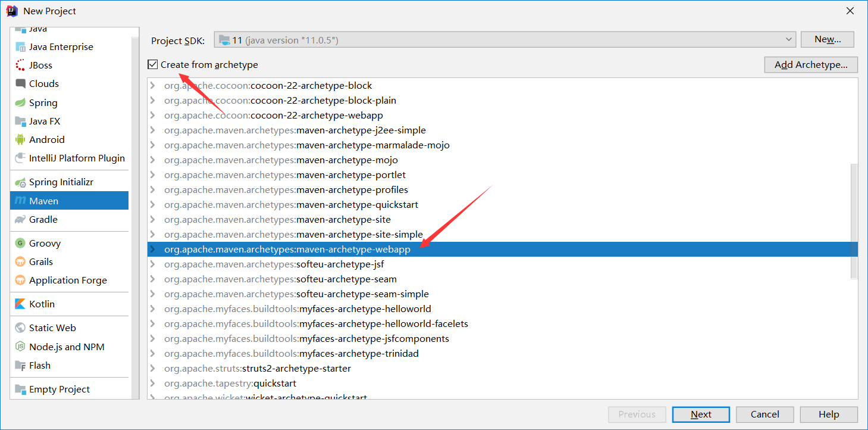This screenshot has height=430, width=868.
Task: Expand the selected maven-archetype-webapp node
Action: coord(153,250)
